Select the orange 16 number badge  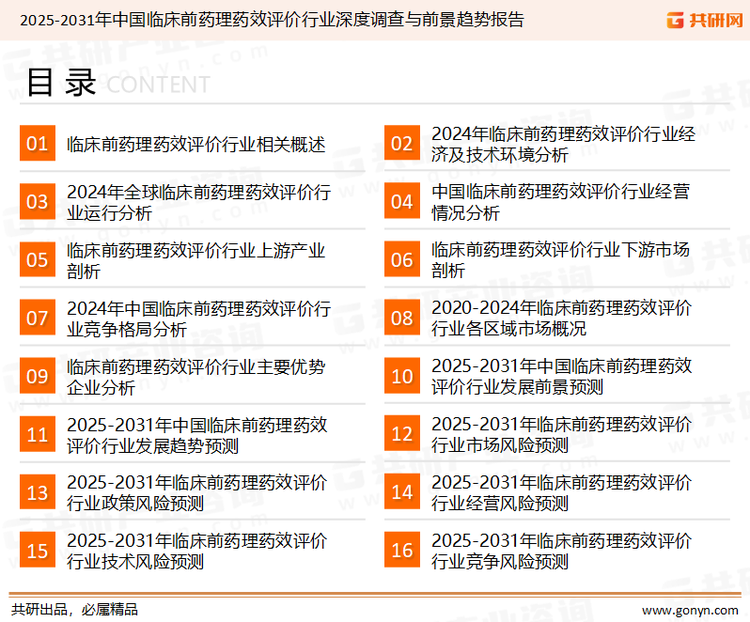(x=401, y=550)
